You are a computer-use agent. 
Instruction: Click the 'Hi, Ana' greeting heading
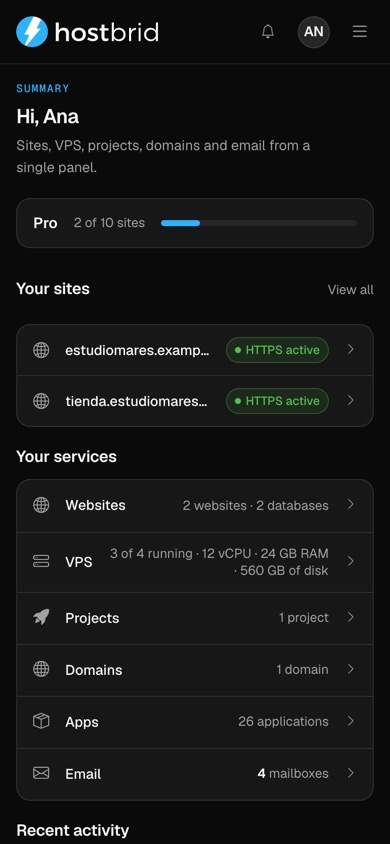[48, 116]
